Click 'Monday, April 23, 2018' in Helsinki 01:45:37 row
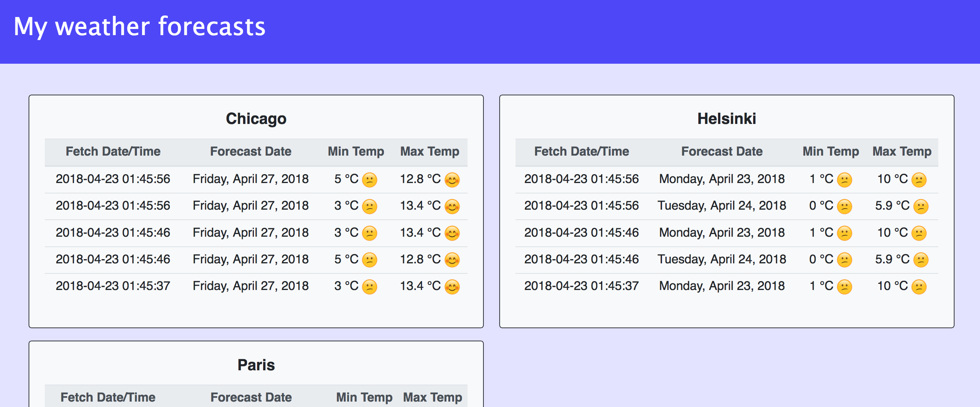Image resolution: width=980 pixels, height=407 pixels. 722,286
